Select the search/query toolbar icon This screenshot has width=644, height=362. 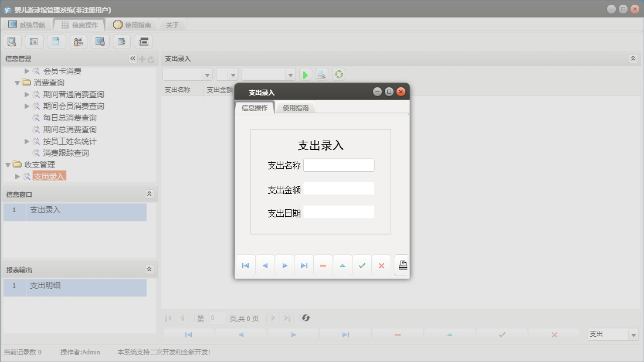coord(12,41)
